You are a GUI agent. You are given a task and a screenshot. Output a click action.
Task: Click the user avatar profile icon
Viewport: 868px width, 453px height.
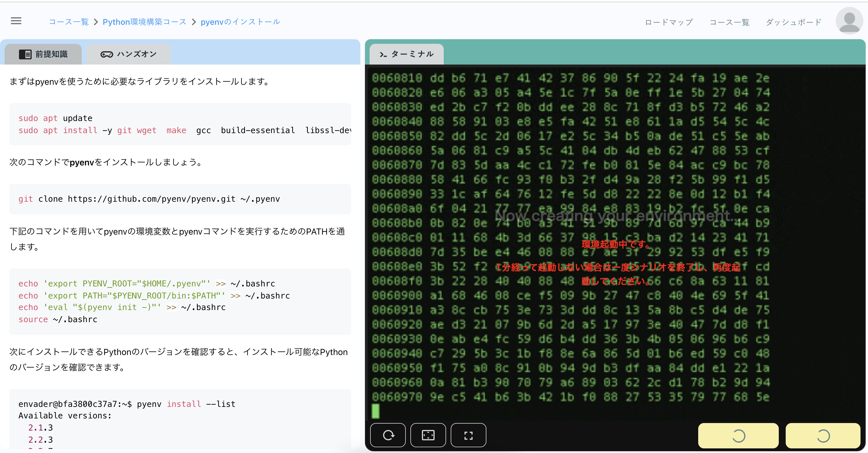pos(849,20)
